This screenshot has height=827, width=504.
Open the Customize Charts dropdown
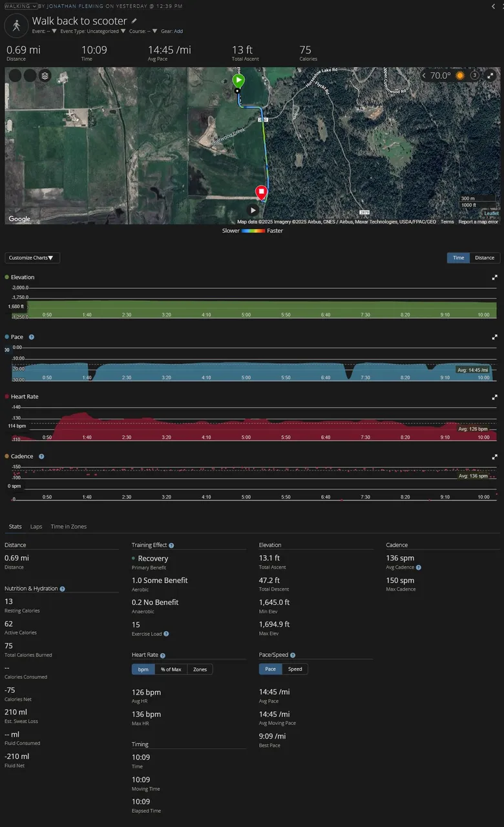(x=32, y=258)
